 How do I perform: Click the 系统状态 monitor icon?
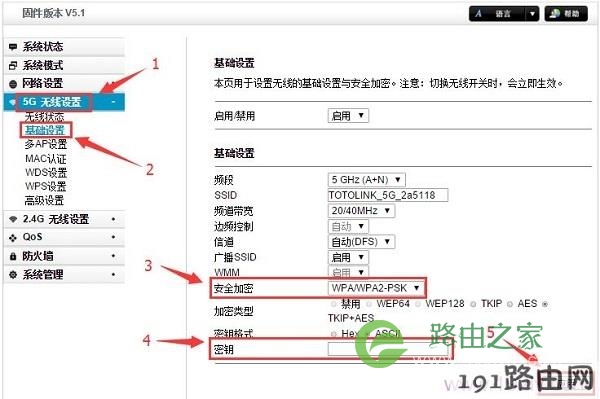tap(13, 47)
